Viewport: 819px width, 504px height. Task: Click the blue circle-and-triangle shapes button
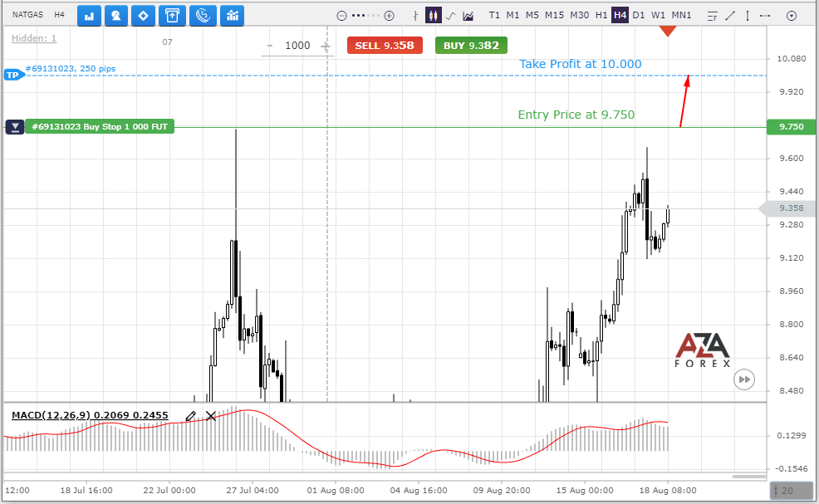pyautogui.click(x=116, y=16)
